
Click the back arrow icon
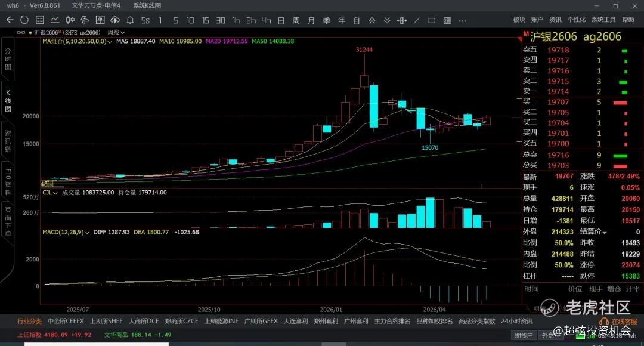click(10, 20)
